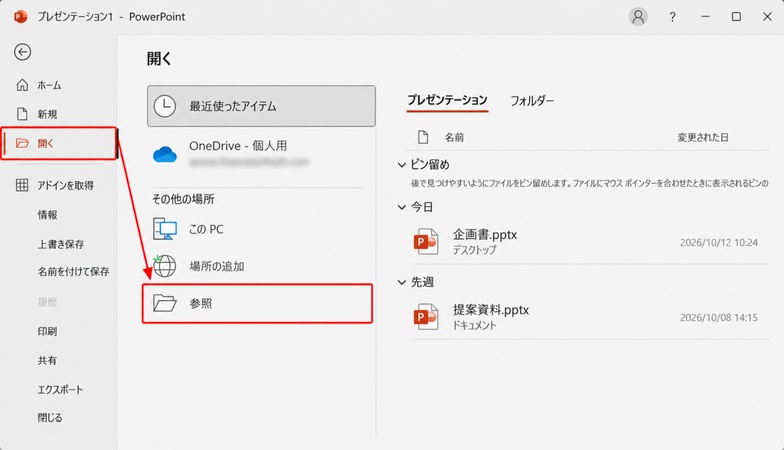Click the OneDrive cloud icon
Image resolution: width=784 pixels, height=450 pixels.
164,154
